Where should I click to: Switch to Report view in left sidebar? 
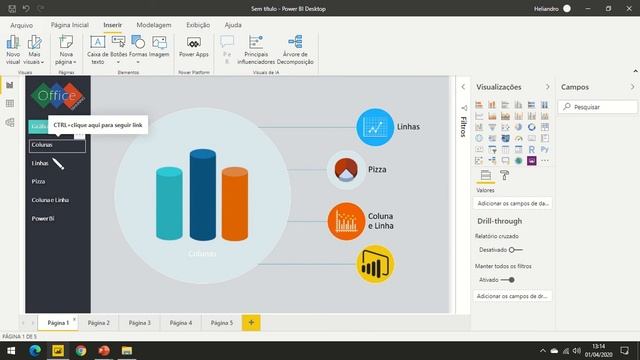9,85
